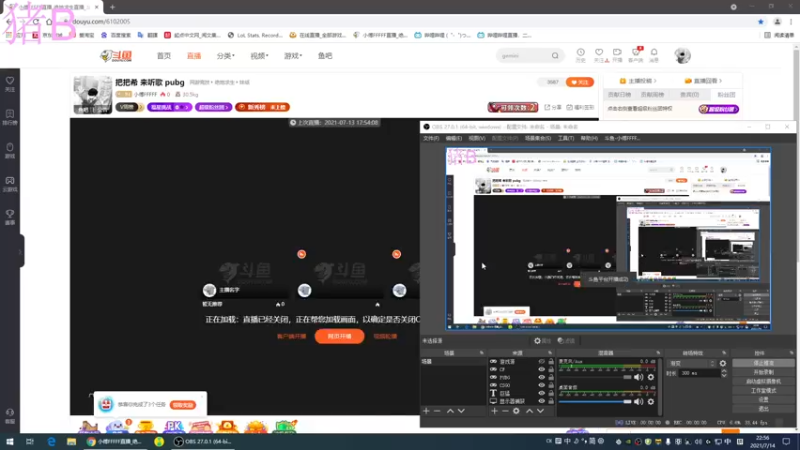This screenshot has width=800, height=450.
Task: Toggle visibility of the PUBG source
Action: coord(542,378)
